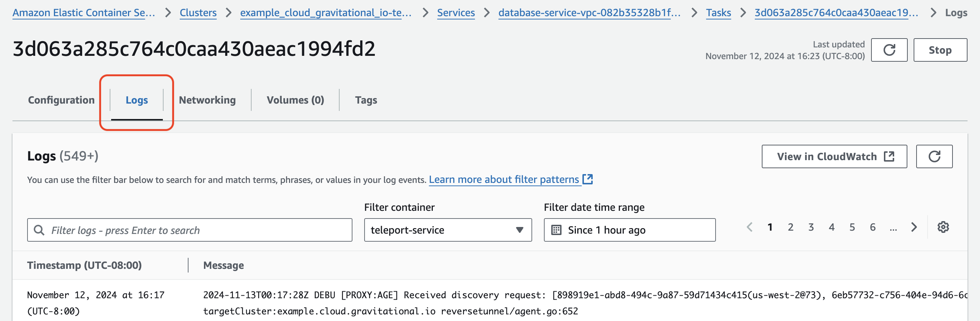Open the Volumes (0) tab
Screen dimensions: 980x321
[295, 100]
